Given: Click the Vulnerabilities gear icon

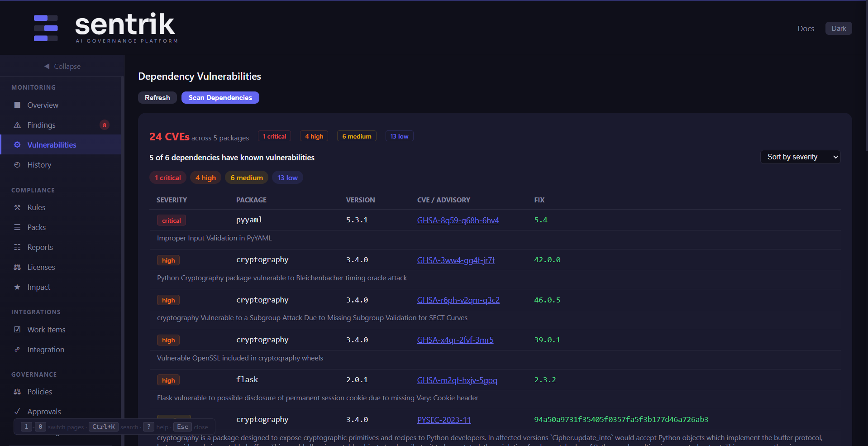Looking at the screenshot, I should pos(17,145).
